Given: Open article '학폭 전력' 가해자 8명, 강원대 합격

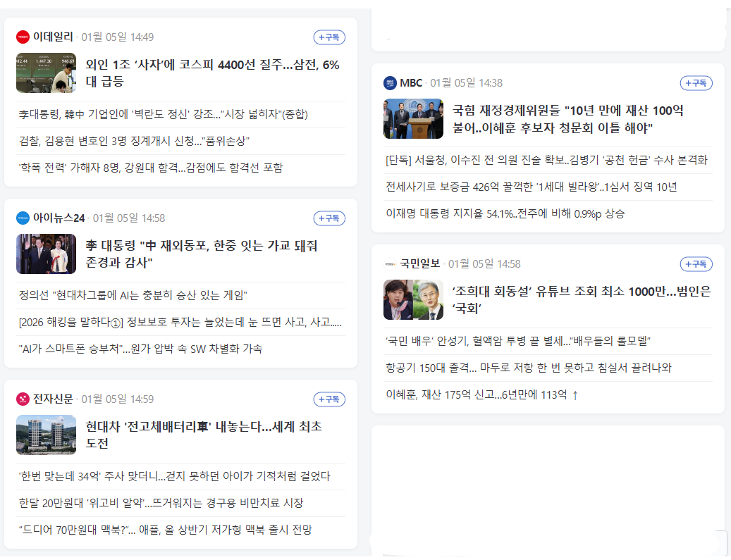Looking at the screenshot, I should pos(151,168).
